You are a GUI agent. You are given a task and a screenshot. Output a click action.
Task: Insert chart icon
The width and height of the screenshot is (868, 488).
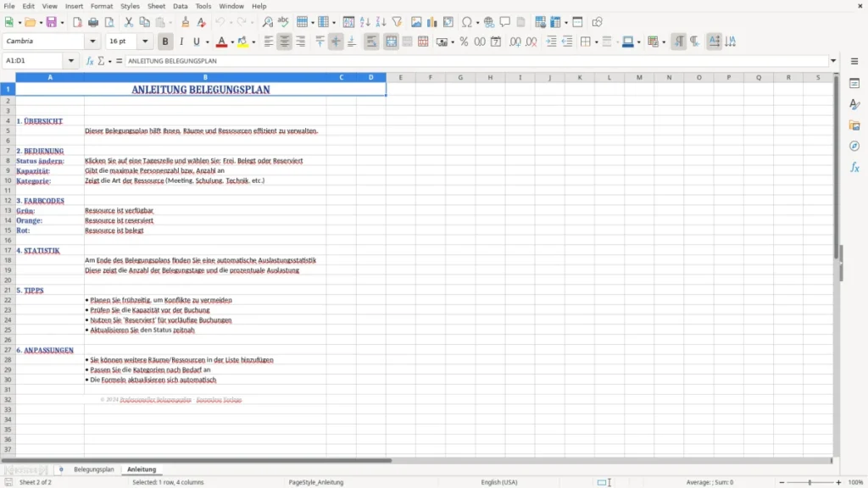(431, 22)
